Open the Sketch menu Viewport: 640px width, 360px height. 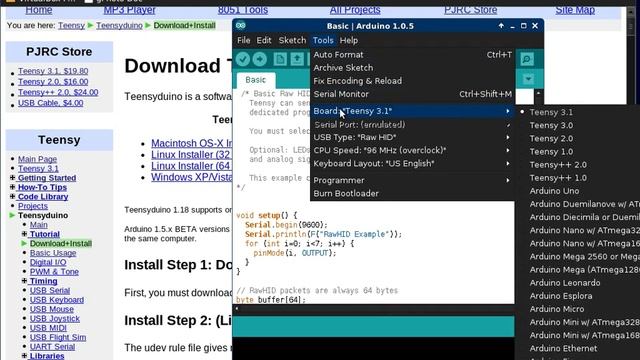pyautogui.click(x=292, y=40)
